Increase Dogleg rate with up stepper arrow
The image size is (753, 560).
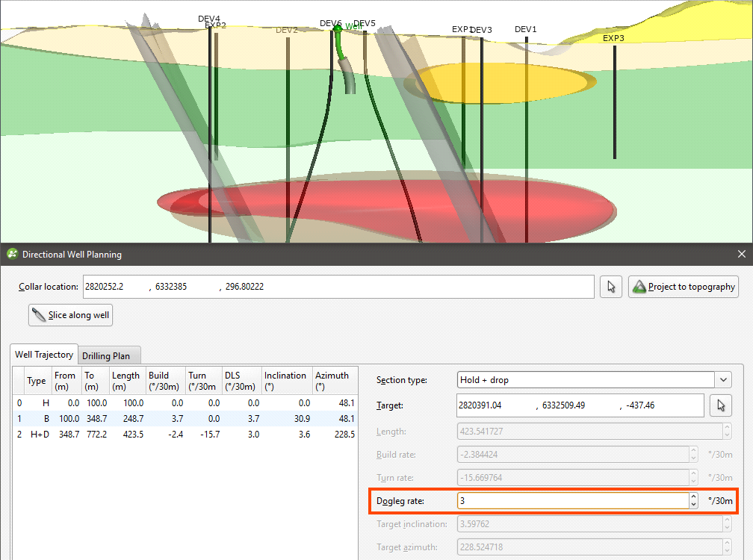[x=694, y=497]
